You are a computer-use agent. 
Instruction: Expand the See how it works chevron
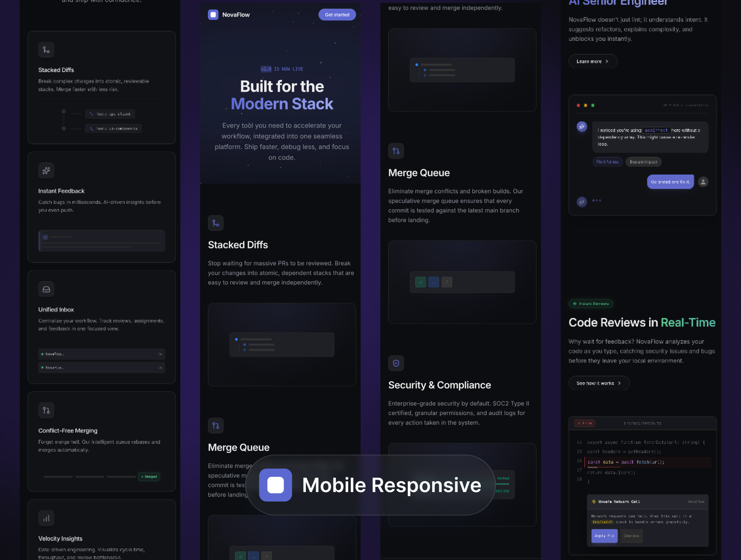[x=619, y=383]
